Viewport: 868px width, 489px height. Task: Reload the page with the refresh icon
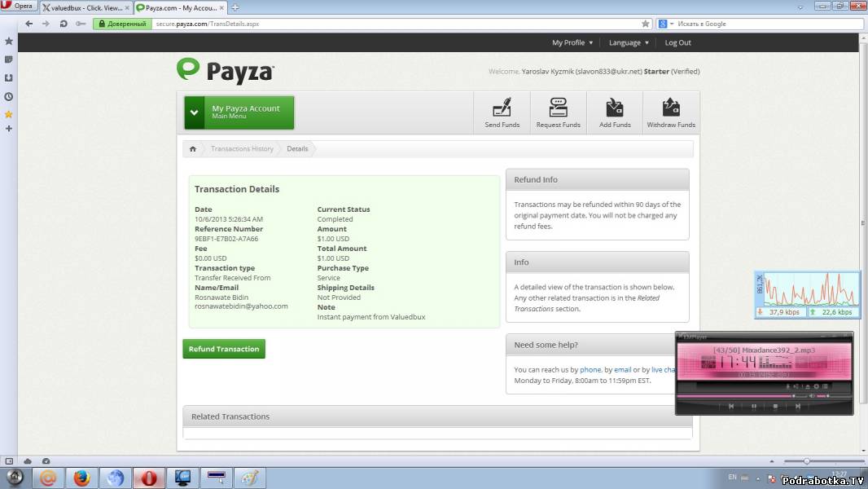coord(64,24)
